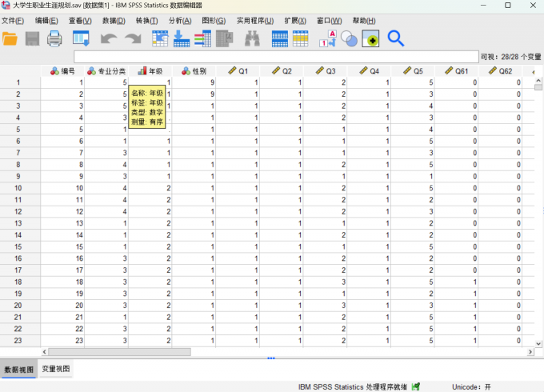The height and width of the screenshot is (392, 544).
Task: Click the Find binoculars icon
Action: pyautogui.click(x=252, y=38)
